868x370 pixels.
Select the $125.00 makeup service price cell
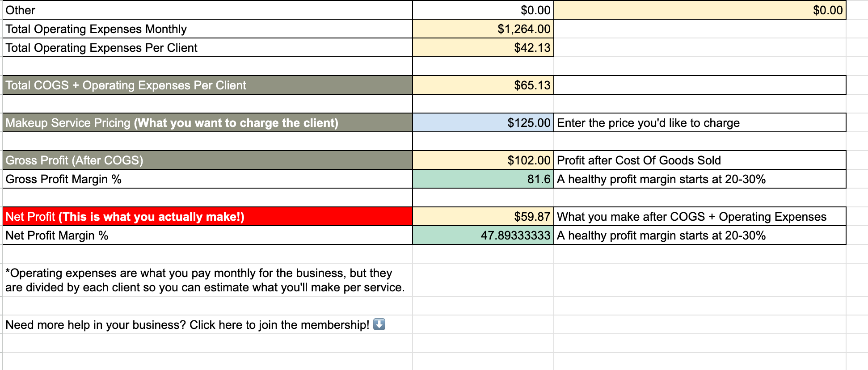tap(483, 123)
